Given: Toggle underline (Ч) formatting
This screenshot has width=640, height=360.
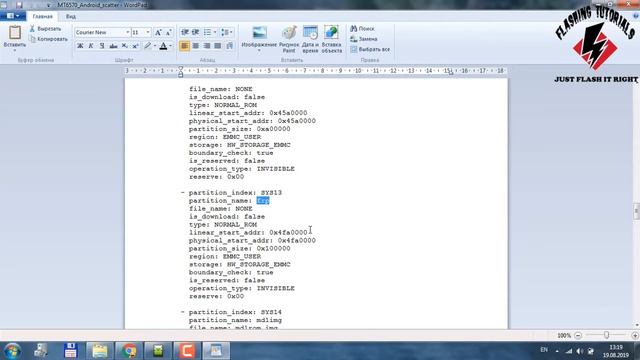Looking at the screenshot, I should click(102, 46).
